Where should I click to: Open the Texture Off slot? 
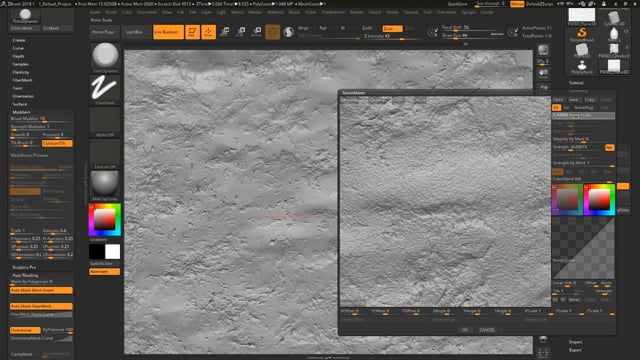coord(105,154)
